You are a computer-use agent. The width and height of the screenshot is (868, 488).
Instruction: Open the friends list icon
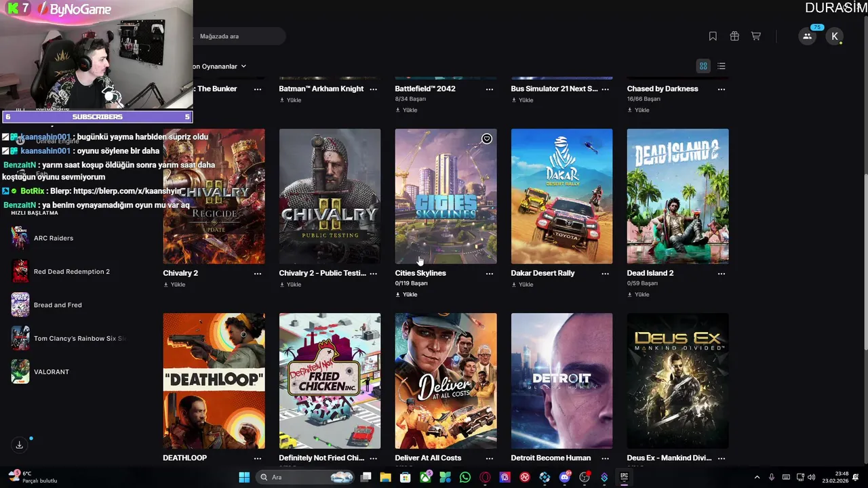pos(807,37)
